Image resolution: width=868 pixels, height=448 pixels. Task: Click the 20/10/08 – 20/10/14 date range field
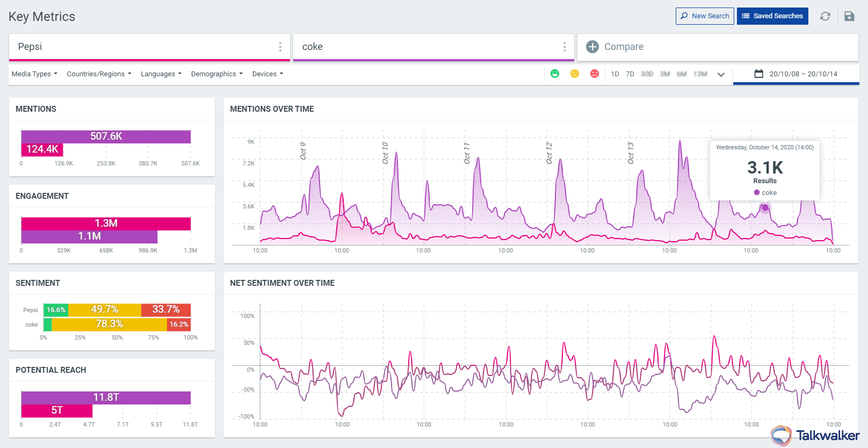(803, 74)
